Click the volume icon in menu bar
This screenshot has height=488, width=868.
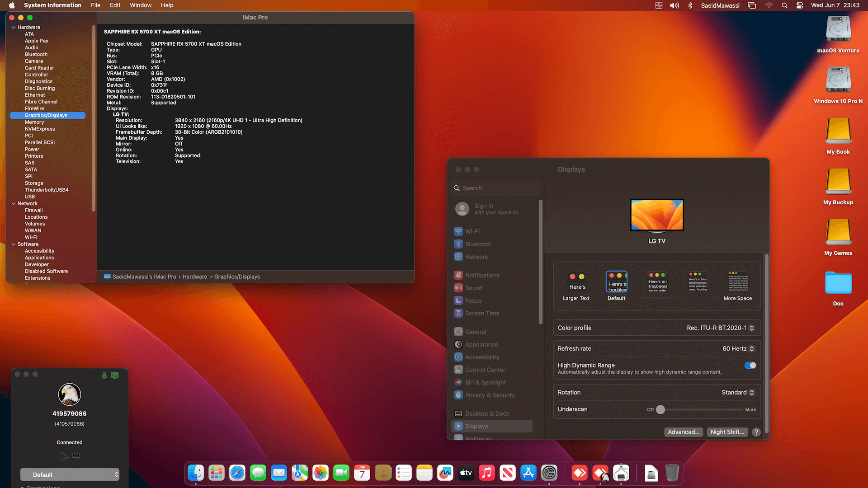tap(675, 5)
